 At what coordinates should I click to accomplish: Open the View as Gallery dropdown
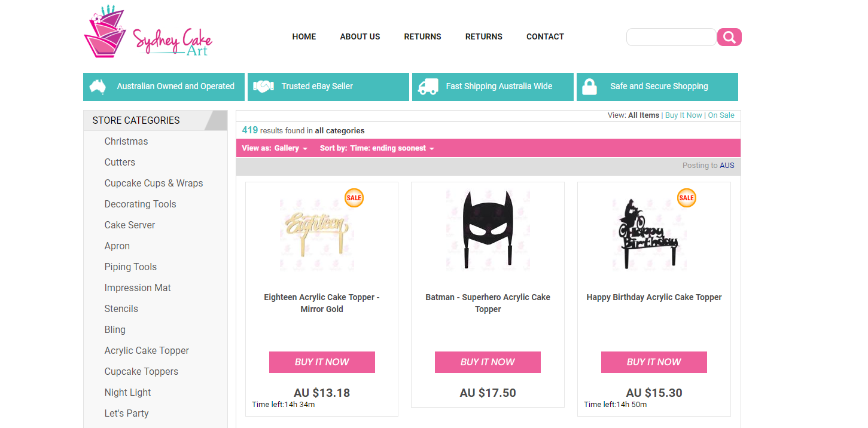pos(291,148)
